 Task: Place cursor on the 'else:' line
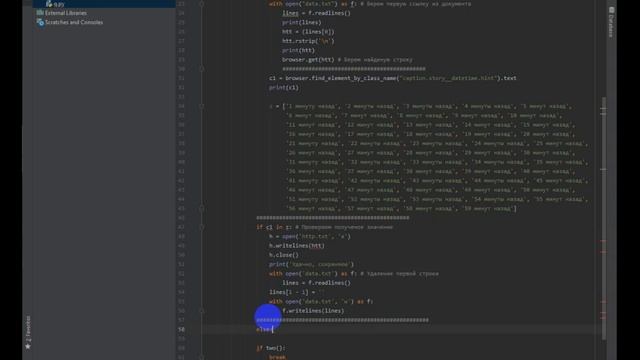[x=264, y=329]
